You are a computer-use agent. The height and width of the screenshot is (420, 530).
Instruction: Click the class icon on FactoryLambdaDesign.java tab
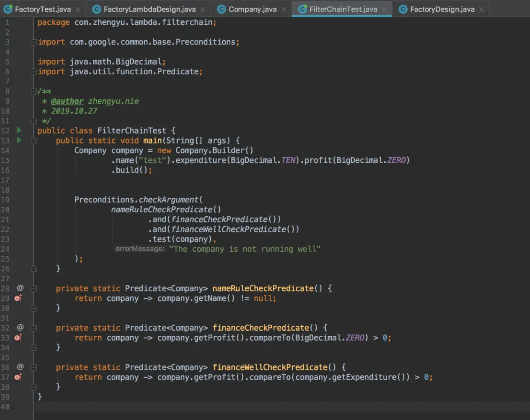point(97,9)
